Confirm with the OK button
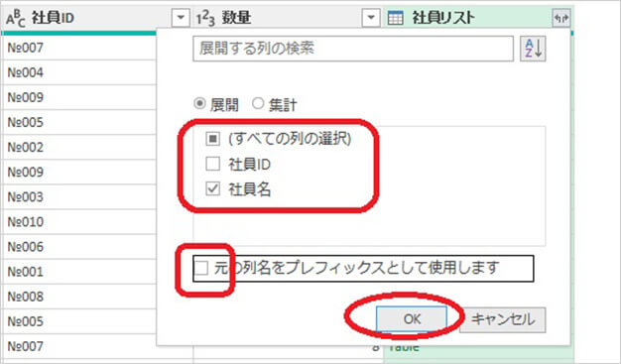Screen dimensions: 621x364 (x=412, y=318)
